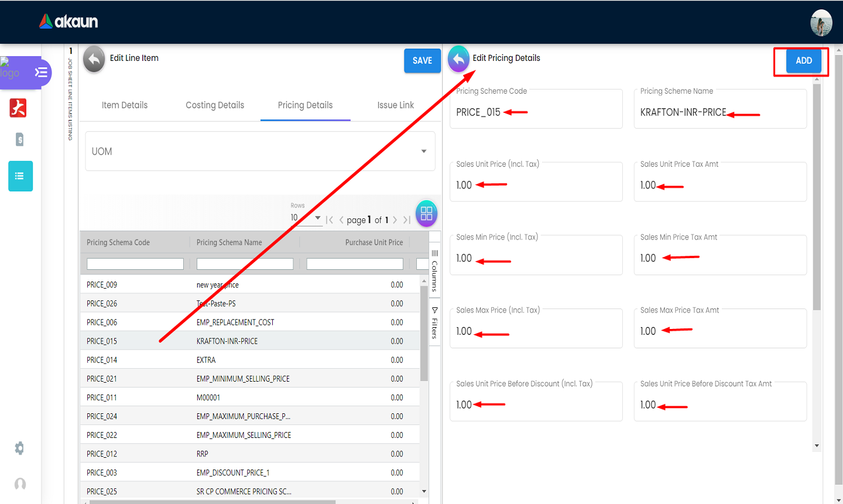Toggle the purple sidebar menu button
The height and width of the screenshot is (504, 843).
[41, 73]
